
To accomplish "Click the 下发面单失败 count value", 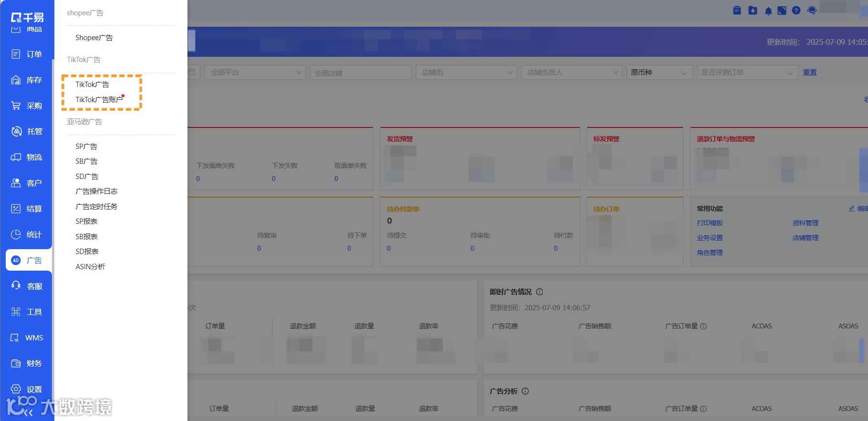I will pyautogui.click(x=198, y=179).
